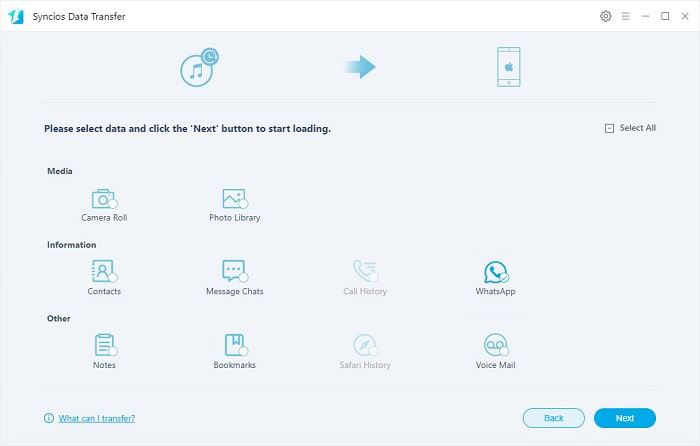Click the 'Voice Mail' label

[496, 365]
